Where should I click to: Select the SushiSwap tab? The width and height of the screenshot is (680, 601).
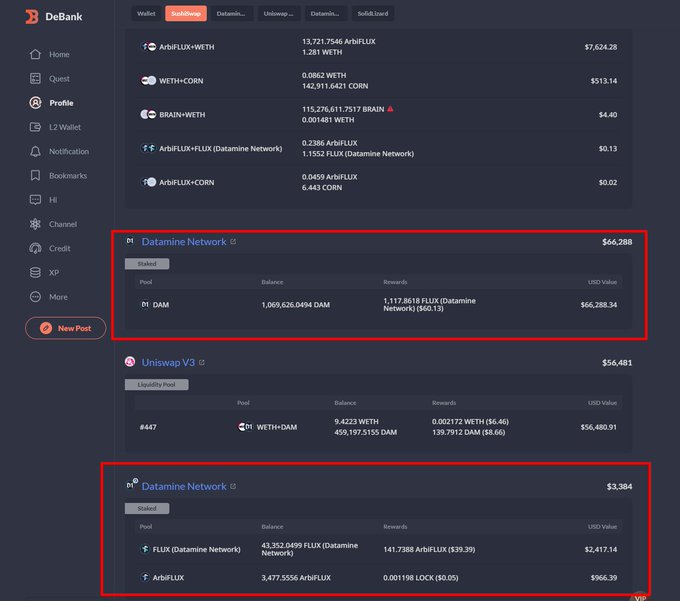coord(186,13)
